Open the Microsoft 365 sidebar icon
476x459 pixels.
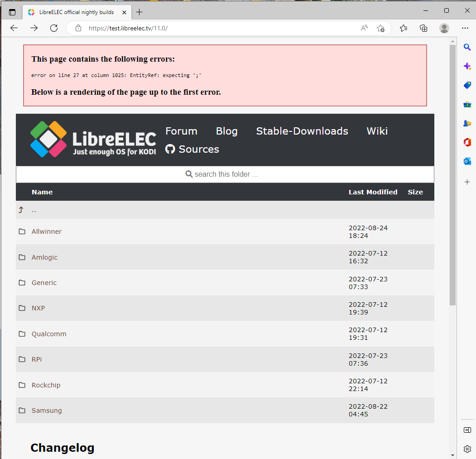467,142
